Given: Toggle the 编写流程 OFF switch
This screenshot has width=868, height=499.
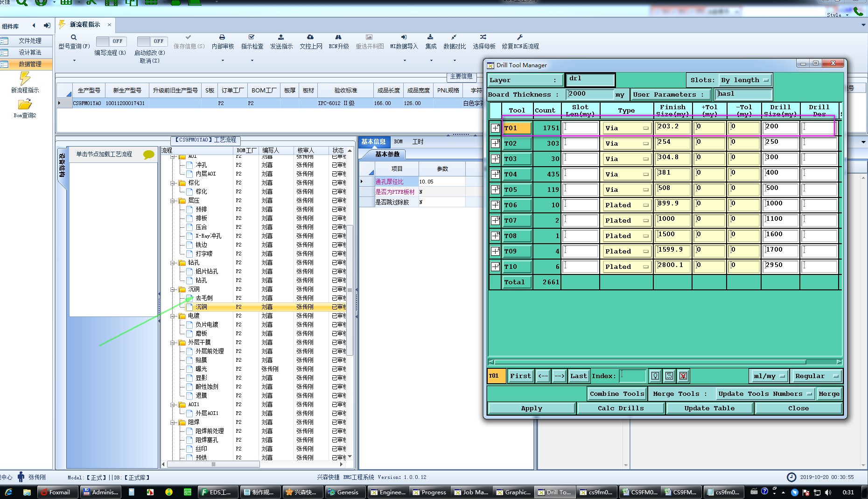Looking at the screenshot, I should coord(112,41).
